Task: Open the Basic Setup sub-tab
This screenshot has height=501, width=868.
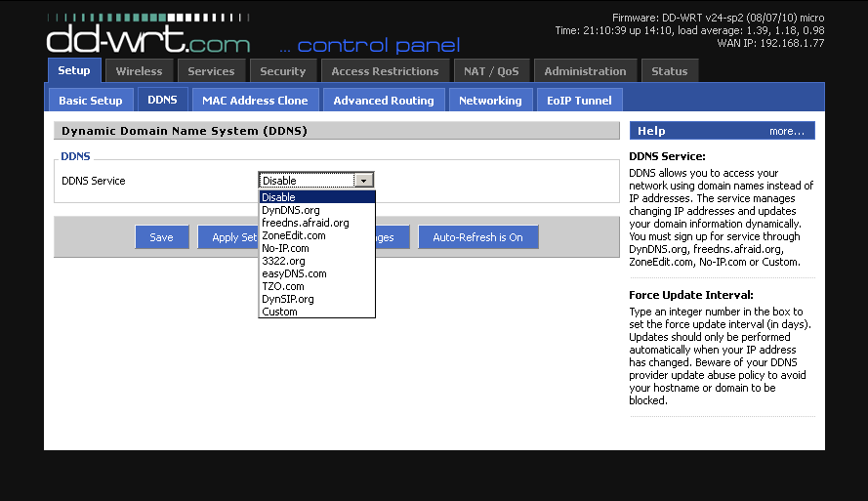Action: pyautogui.click(x=91, y=101)
